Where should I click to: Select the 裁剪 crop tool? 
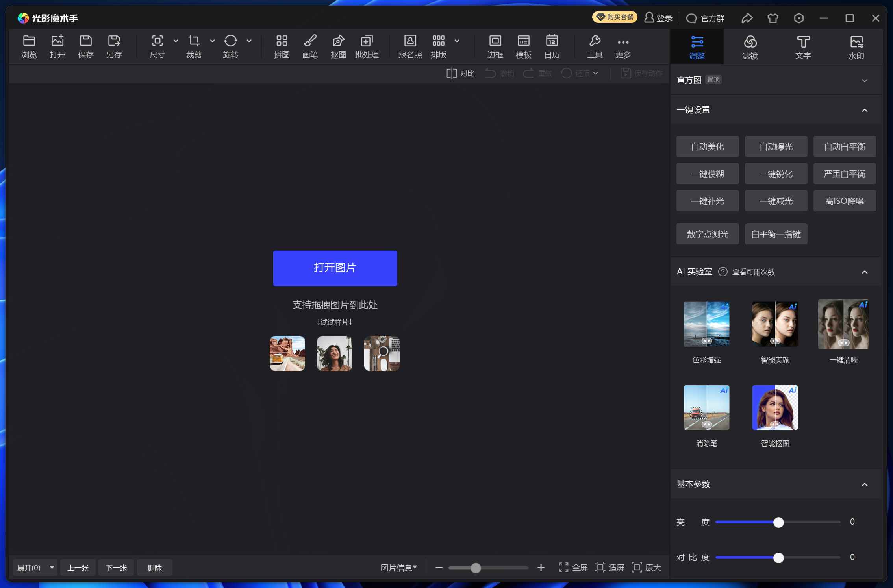(x=194, y=46)
